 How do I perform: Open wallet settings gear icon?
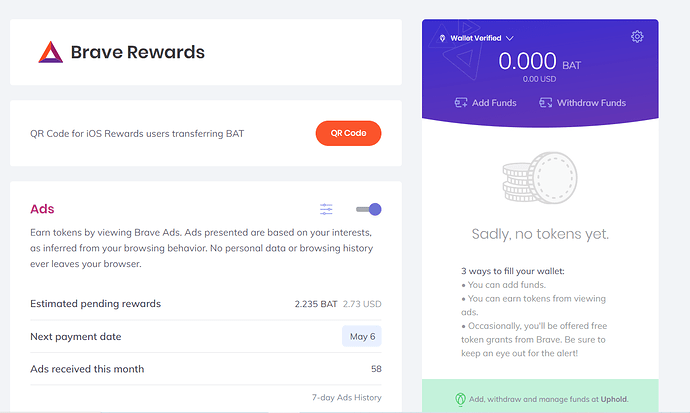(637, 37)
